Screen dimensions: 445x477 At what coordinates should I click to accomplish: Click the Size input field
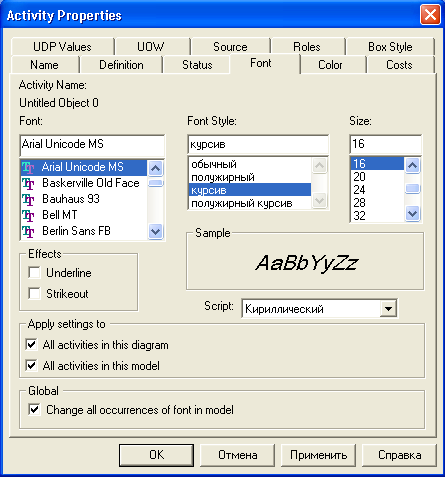coord(385,144)
